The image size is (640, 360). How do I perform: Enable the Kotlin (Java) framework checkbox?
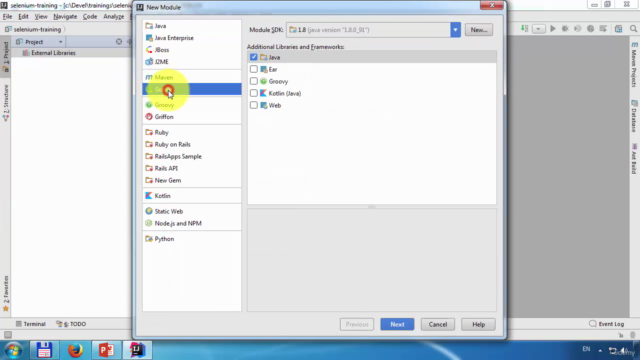[x=253, y=93]
